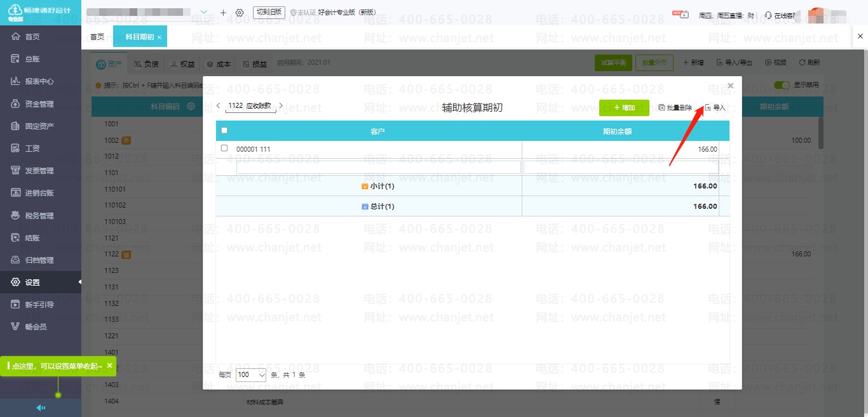868x417 pixels.
Task: Open 固定资产 from the left sidebar
Action: [x=39, y=126]
